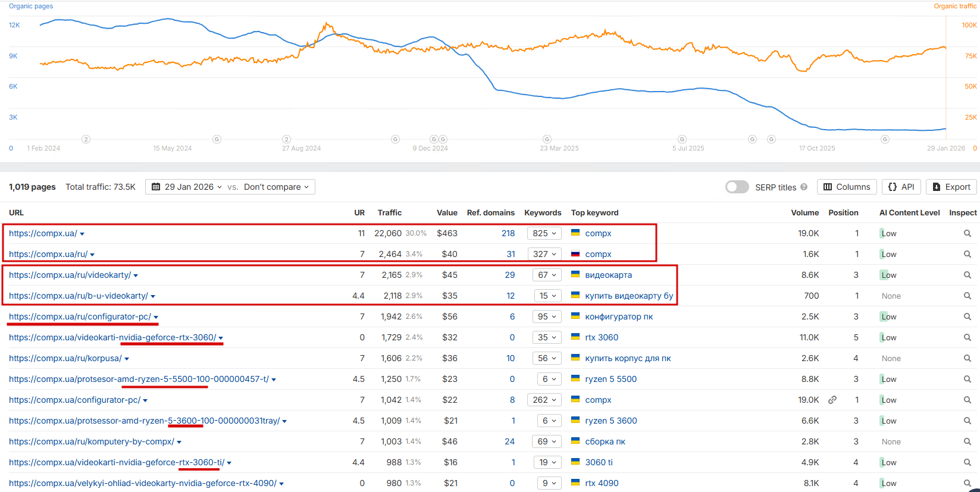Click the update marker above 27 Aug 2024

tap(286, 139)
